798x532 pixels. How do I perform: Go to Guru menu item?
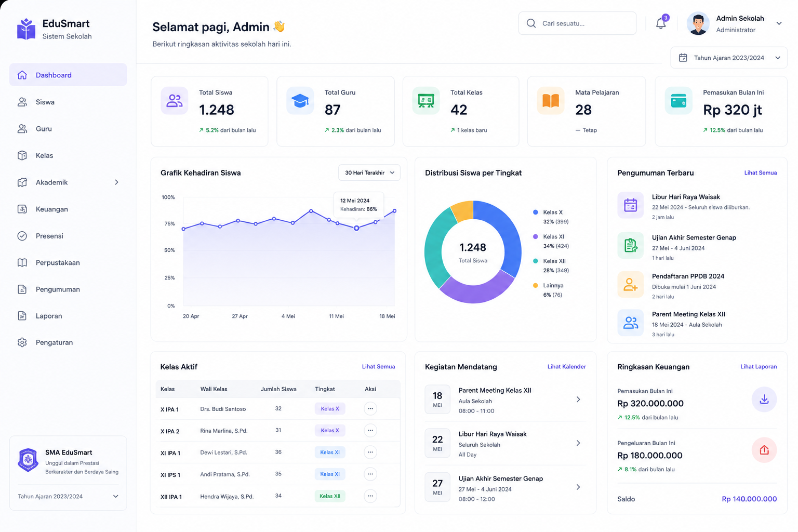click(68, 129)
